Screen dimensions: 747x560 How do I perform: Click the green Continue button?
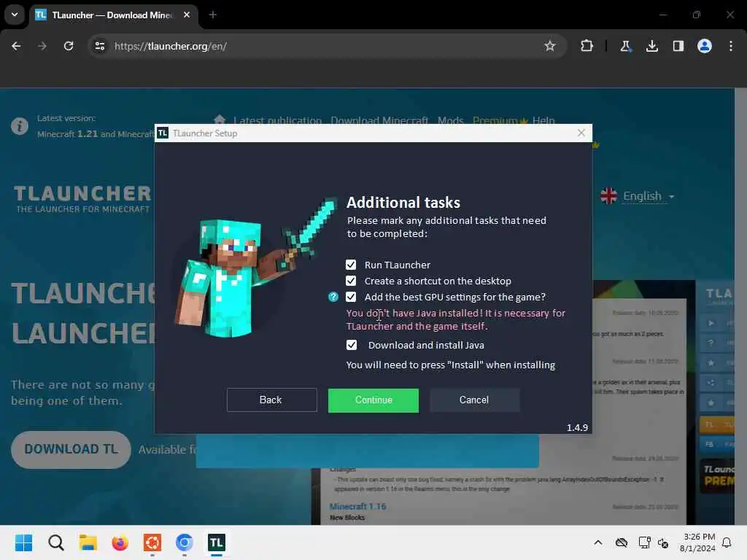tap(373, 400)
